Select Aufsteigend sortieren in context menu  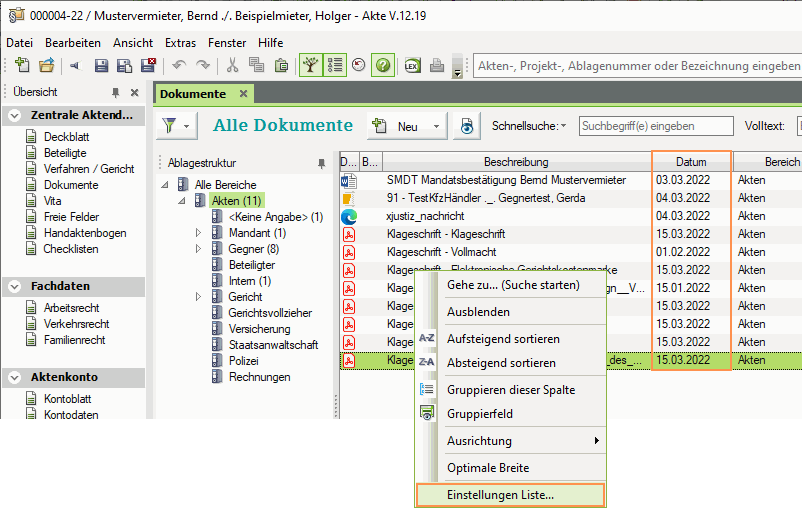tap(502, 339)
